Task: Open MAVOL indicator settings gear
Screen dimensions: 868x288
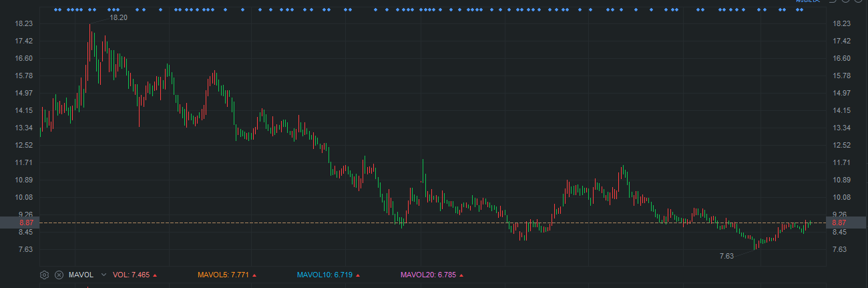Action: (44, 275)
